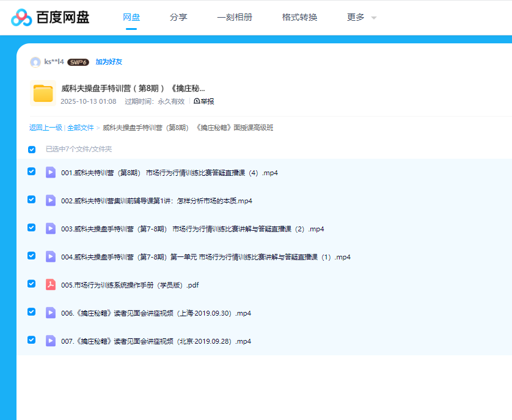Report the share via 举报 button

(x=204, y=101)
